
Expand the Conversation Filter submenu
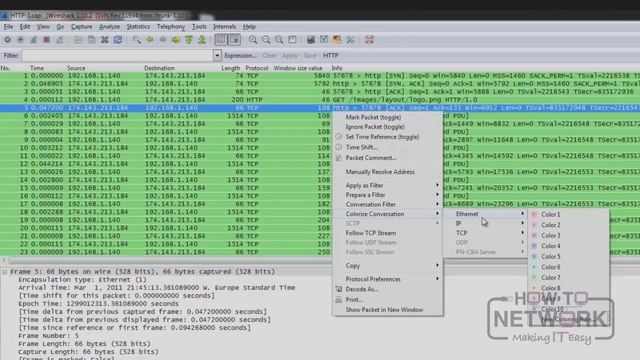(x=388, y=204)
